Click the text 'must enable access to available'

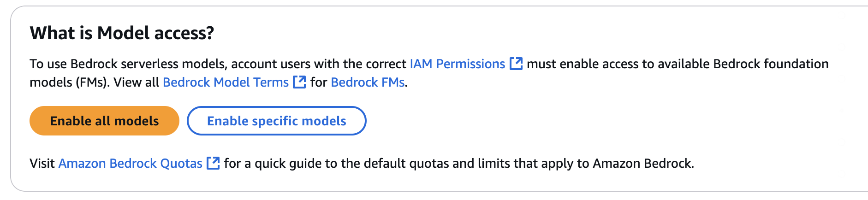[x=618, y=64]
